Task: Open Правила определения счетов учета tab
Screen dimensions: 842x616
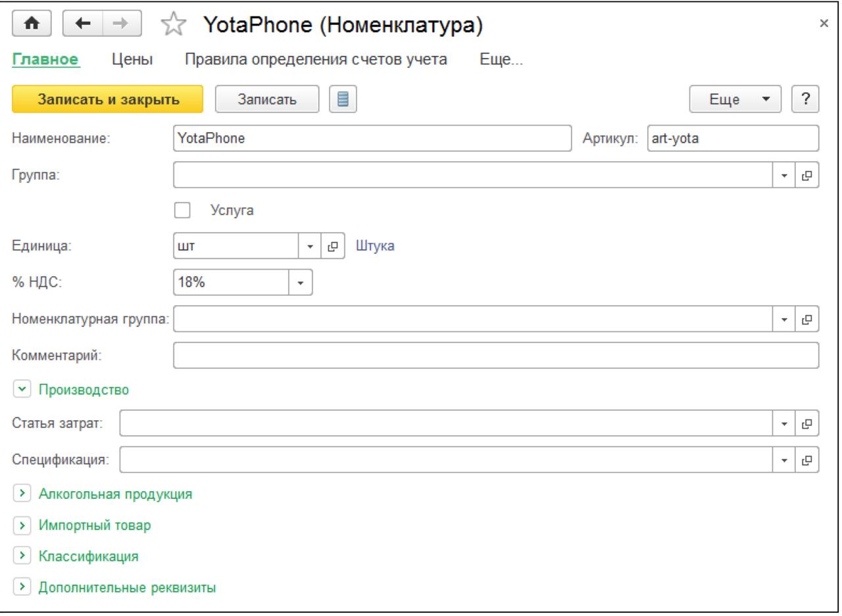Action: pyautogui.click(x=316, y=60)
